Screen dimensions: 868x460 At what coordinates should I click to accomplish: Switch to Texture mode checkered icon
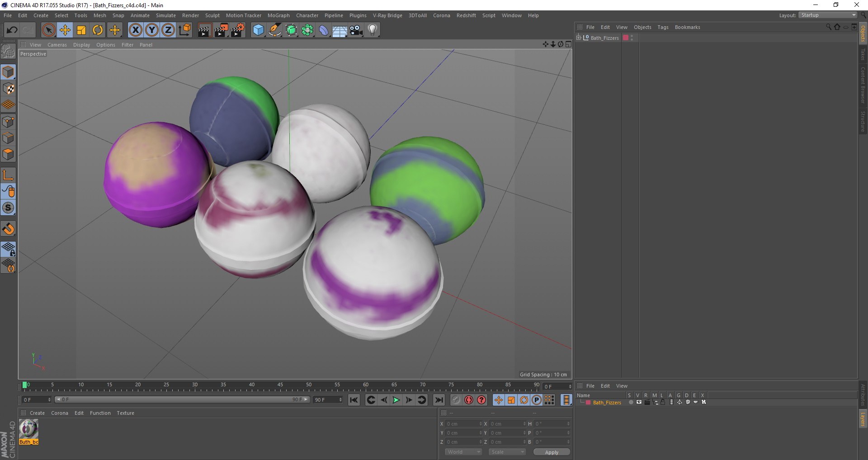[x=8, y=89]
